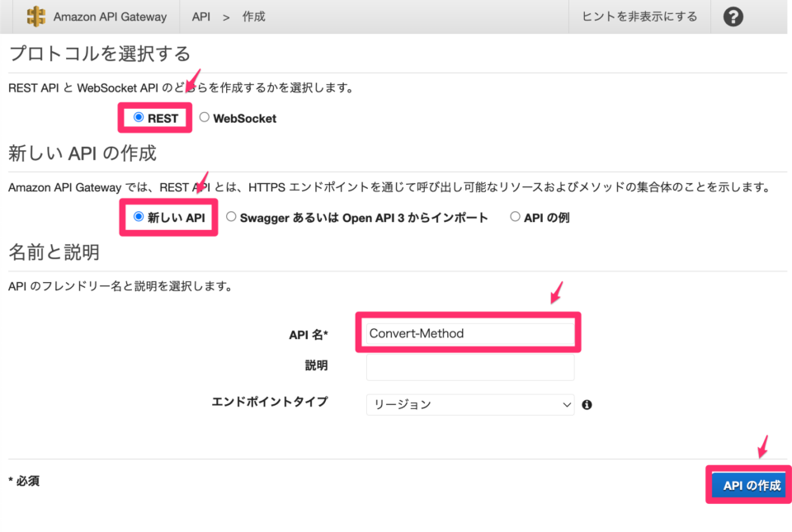
Task: Click the Amazon API Gateway logo icon
Action: coord(35,16)
